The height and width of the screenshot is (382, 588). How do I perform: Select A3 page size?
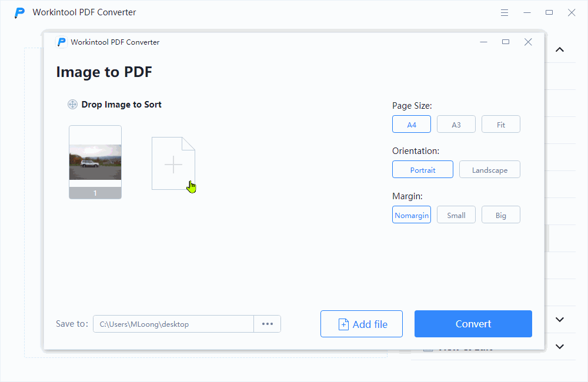[x=456, y=124]
